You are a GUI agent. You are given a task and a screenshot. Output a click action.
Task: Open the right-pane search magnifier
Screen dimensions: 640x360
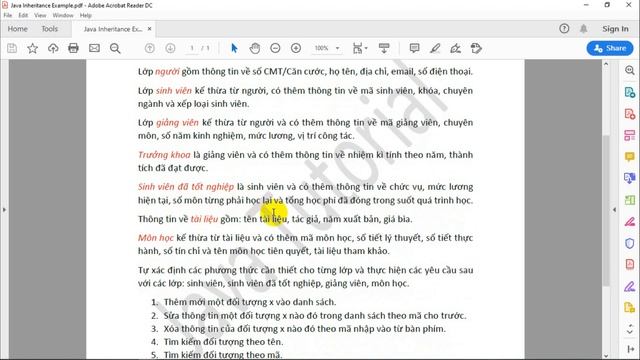(x=629, y=70)
